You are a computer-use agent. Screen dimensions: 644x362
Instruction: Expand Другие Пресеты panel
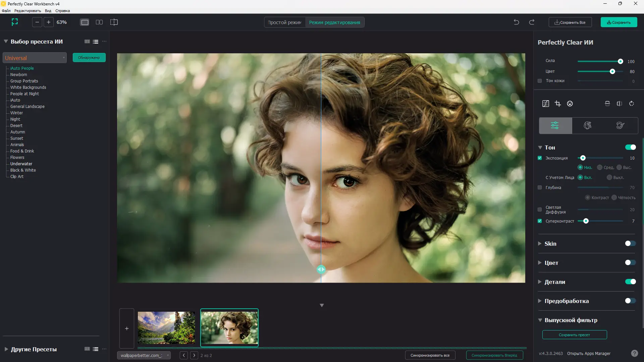click(x=6, y=349)
